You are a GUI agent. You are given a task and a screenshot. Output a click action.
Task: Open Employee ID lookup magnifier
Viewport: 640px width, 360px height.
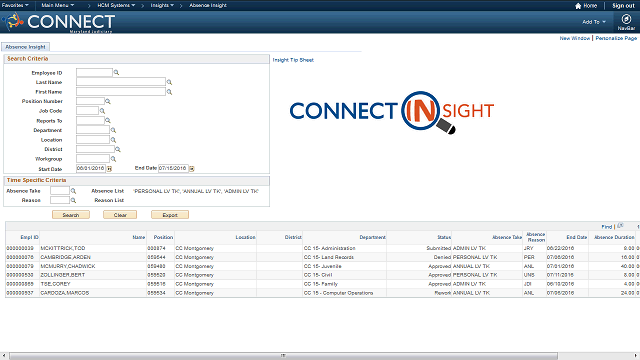[116, 73]
